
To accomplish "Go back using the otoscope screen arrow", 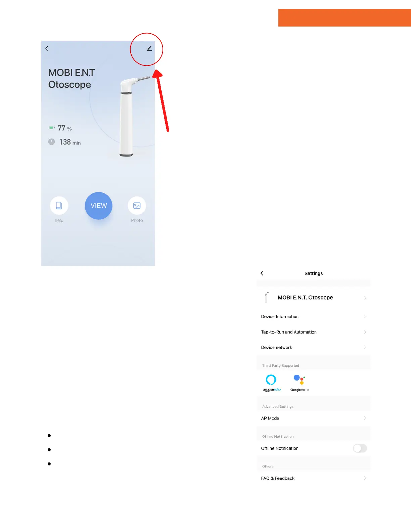I will coord(47,48).
